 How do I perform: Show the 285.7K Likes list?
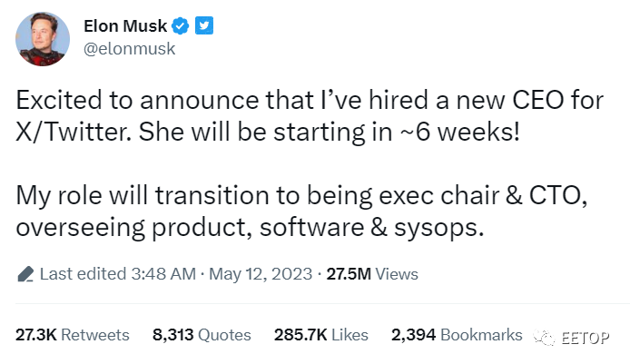(x=321, y=335)
